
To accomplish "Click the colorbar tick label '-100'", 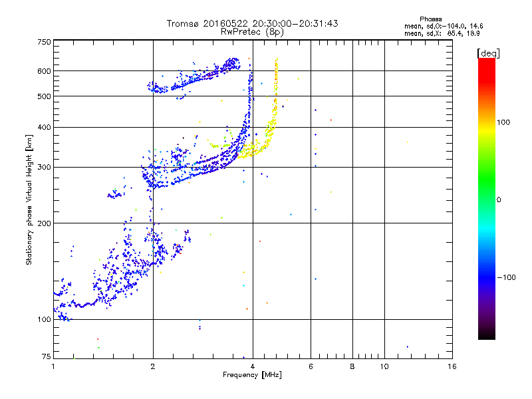I will (x=507, y=277).
